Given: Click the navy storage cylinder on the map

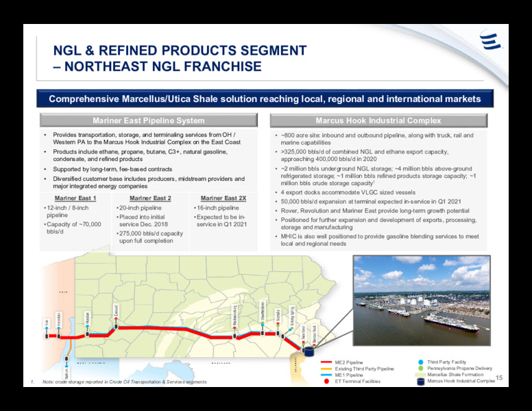Looking at the screenshot, I should (x=309, y=352).
